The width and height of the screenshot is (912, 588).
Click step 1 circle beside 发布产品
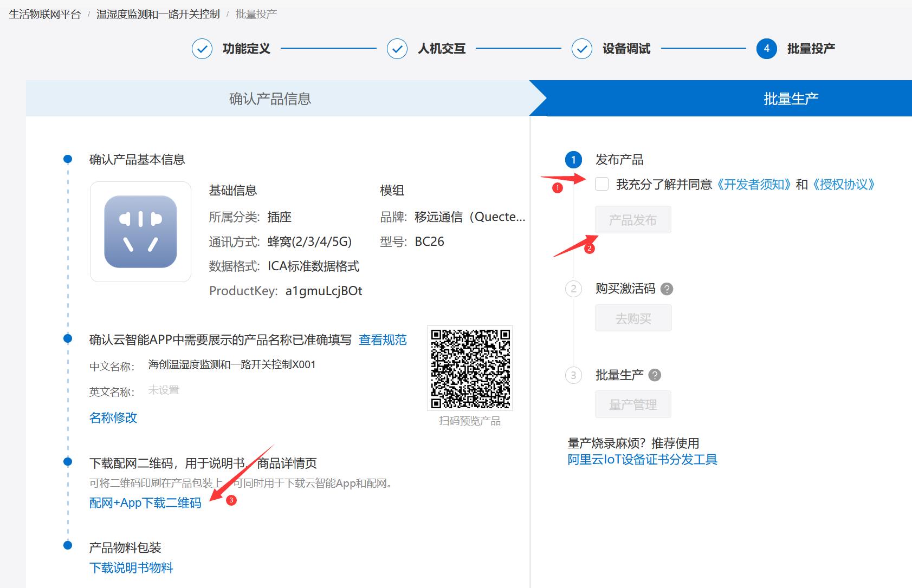[x=574, y=160]
